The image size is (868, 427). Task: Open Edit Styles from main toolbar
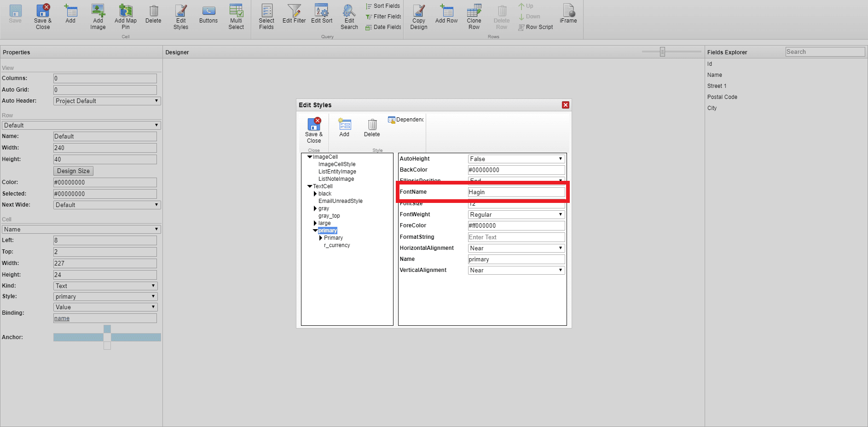click(x=181, y=17)
